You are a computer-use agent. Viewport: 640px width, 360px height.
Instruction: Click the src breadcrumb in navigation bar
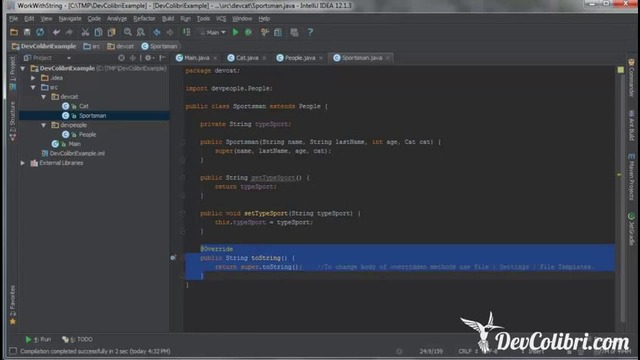point(92,46)
